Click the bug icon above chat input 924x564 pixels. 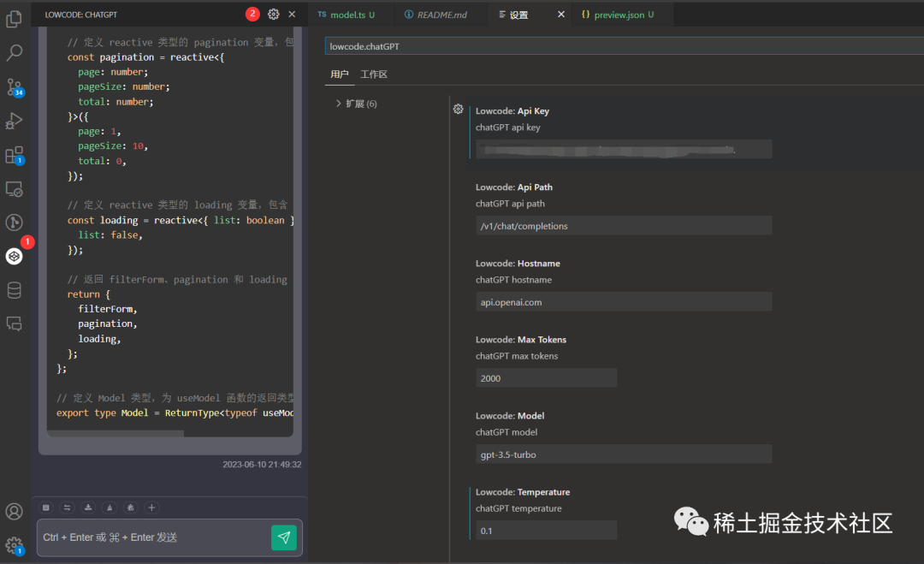click(131, 508)
